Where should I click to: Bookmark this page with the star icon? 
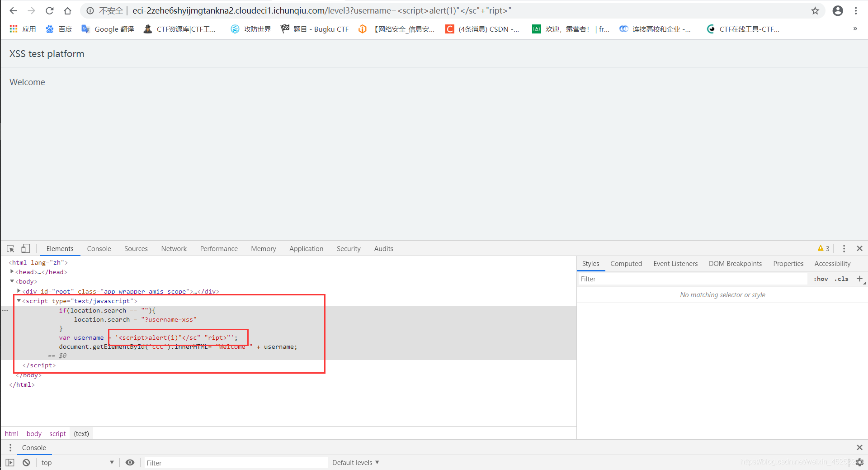[x=815, y=11]
